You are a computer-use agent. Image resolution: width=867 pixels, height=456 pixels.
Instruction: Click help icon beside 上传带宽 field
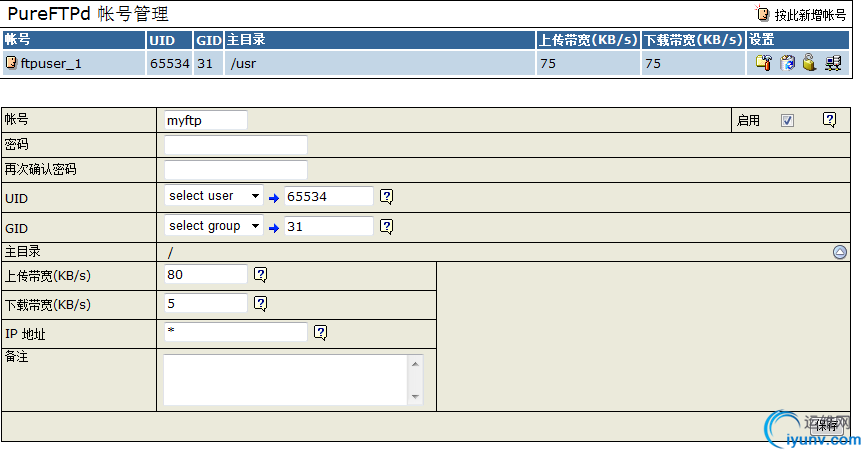(260, 274)
